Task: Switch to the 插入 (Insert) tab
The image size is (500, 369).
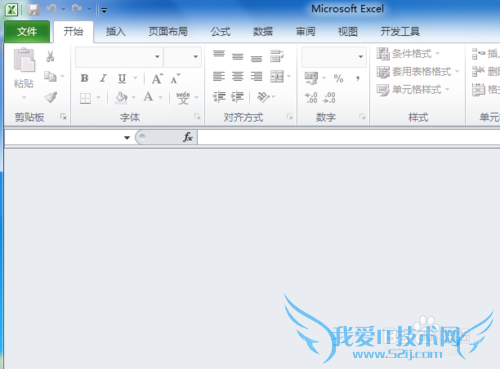Action: point(116,32)
